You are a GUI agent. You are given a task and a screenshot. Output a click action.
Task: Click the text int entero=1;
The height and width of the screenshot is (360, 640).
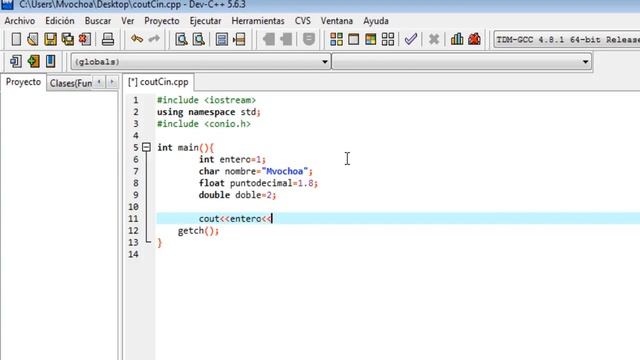(x=232, y=159)
